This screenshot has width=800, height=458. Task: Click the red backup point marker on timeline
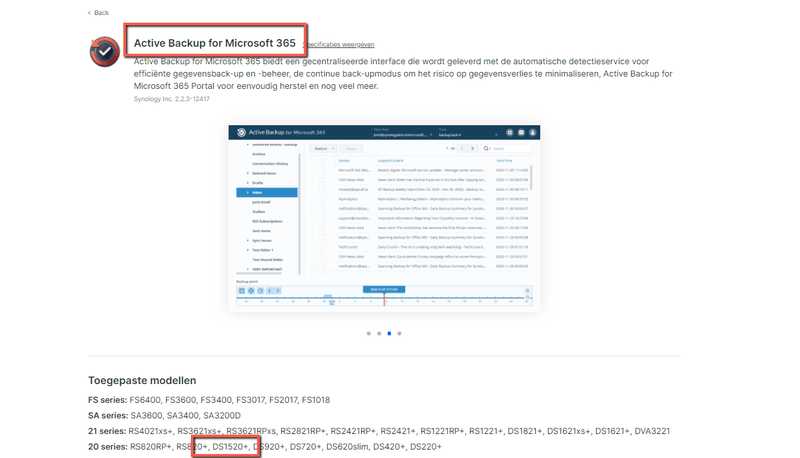[x=384, y=299]
